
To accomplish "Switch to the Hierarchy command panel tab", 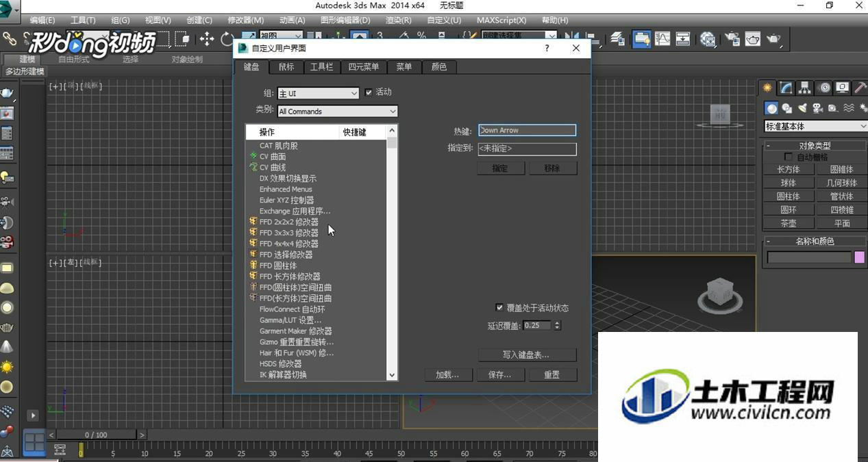I will [x=805, y=88].
